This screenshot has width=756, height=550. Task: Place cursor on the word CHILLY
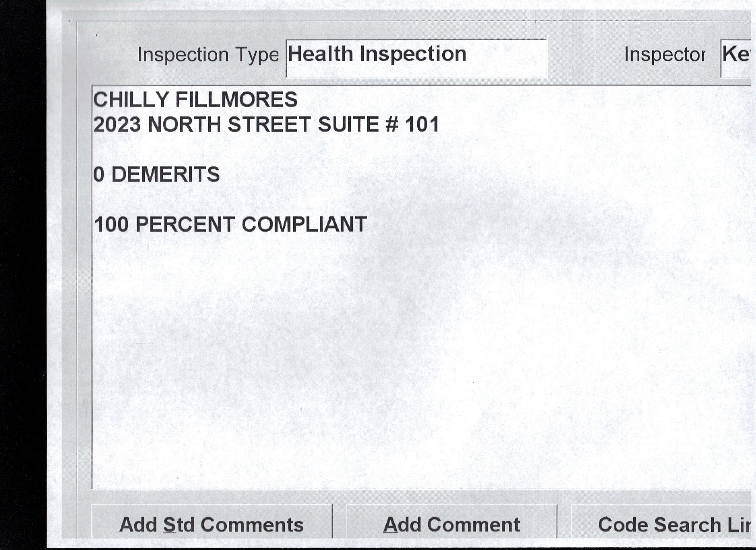(131, 100)
